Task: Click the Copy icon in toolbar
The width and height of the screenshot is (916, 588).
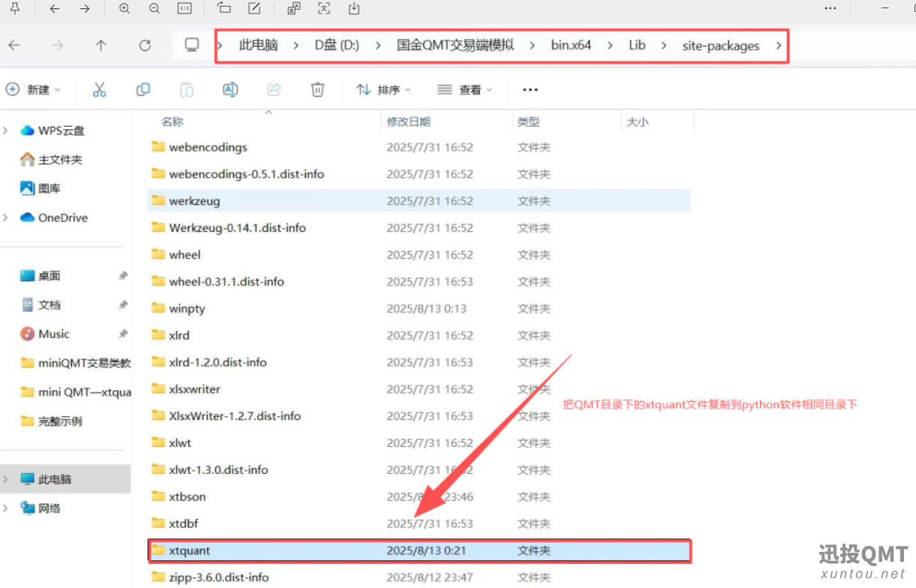Action: click(143, 90)
